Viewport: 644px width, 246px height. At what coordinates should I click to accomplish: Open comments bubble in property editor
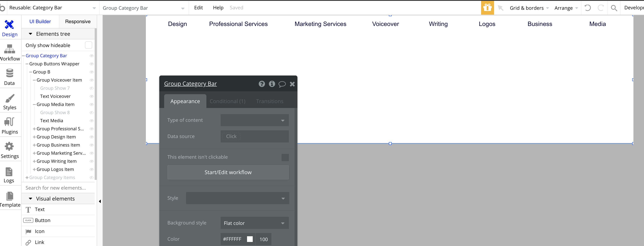(x=282, y=84)
